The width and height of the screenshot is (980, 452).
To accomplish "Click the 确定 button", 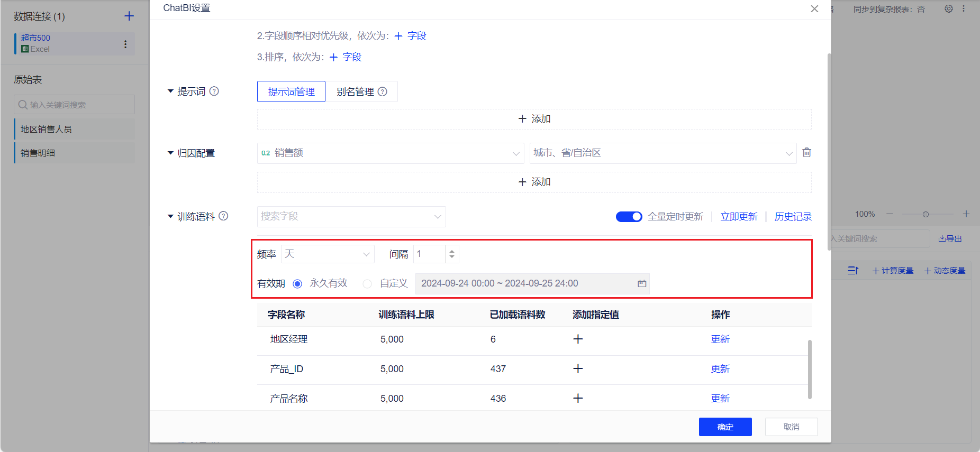I will click(x=725, y=427).
